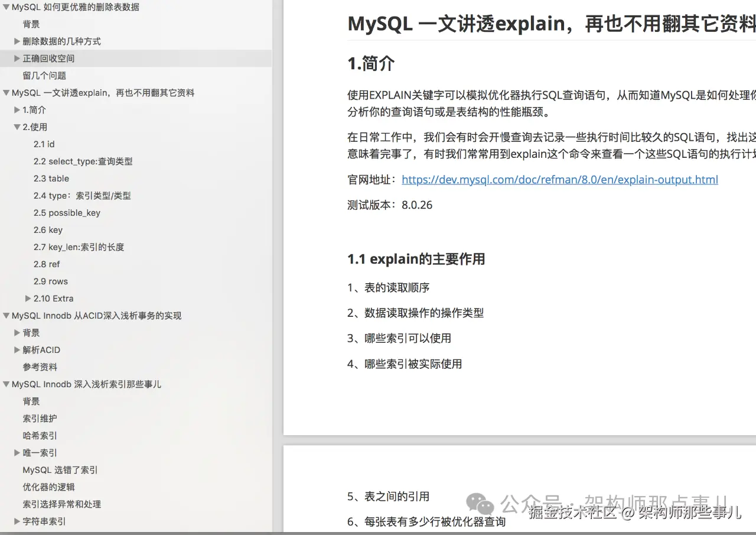Click the '测试版本：8.0.26' line
Viewport: 756px width, 535px height.
[390, 205]
